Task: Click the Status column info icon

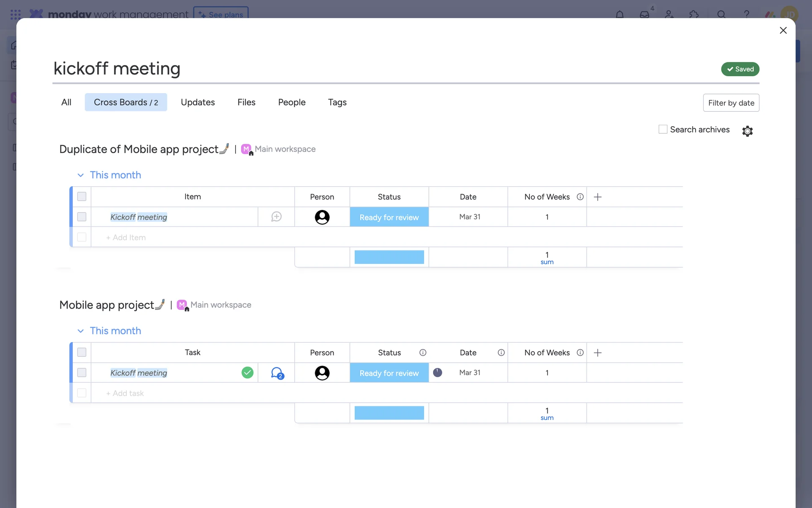Action: [422, 353]
